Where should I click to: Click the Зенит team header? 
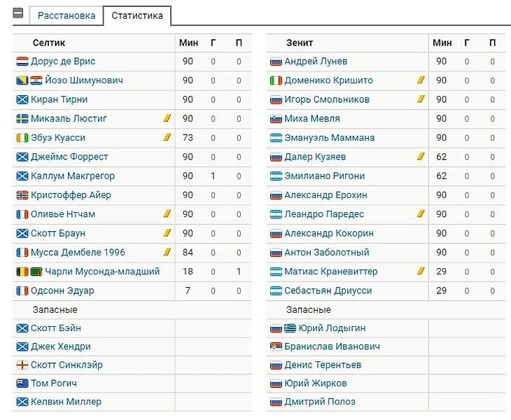tap(300, 43)
